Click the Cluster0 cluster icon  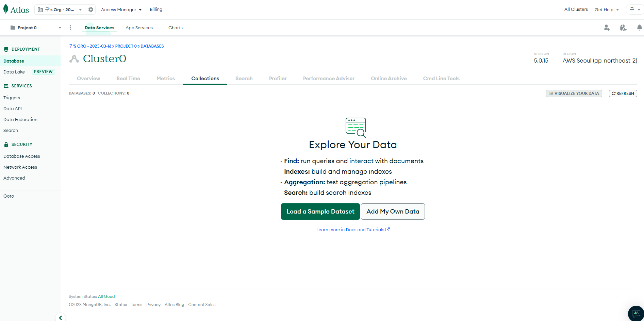[x=74, y=59]
